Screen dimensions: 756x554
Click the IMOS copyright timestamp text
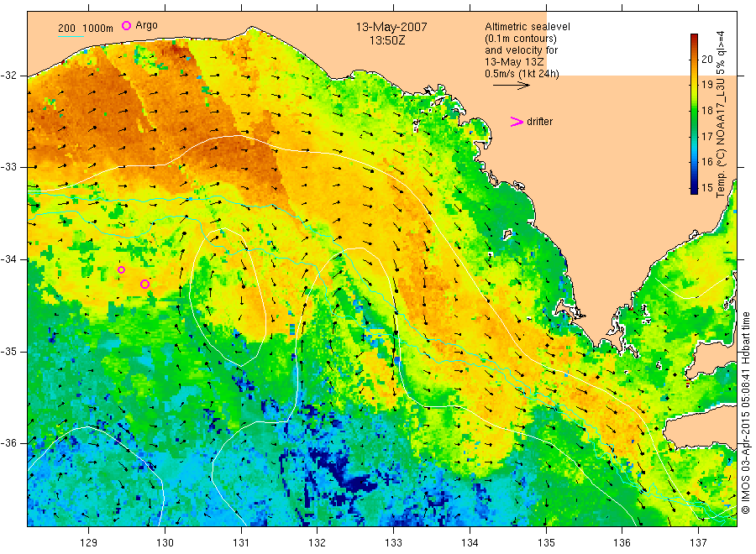pos(745,413)
